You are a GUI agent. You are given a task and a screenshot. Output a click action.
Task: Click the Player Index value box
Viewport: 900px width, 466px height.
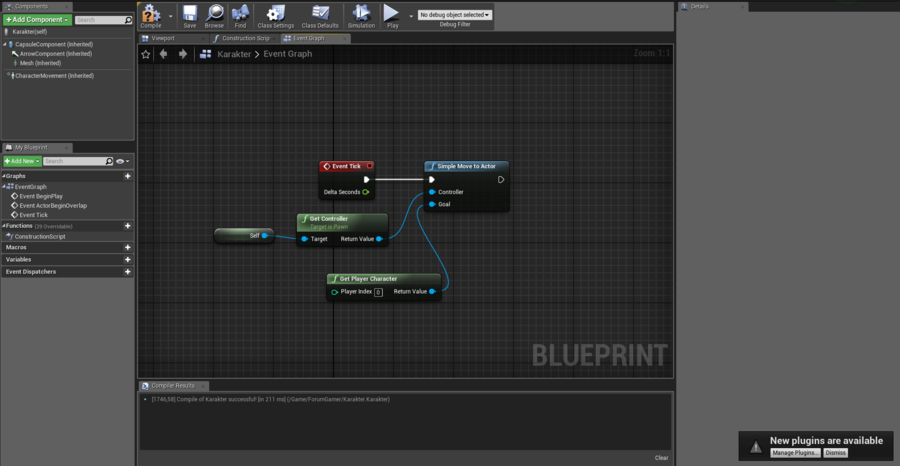click(378, 292)
